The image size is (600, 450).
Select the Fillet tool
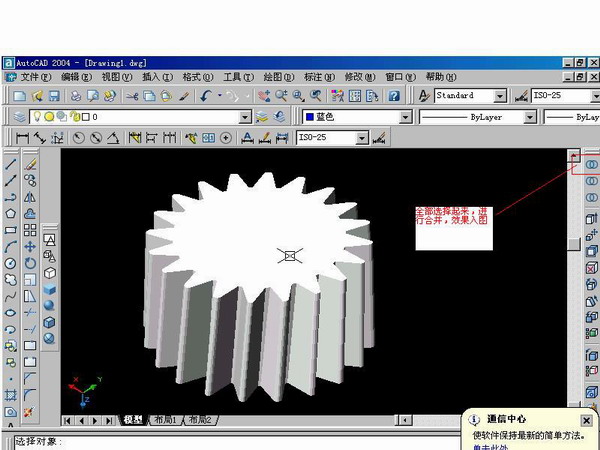tap(30, 395)
